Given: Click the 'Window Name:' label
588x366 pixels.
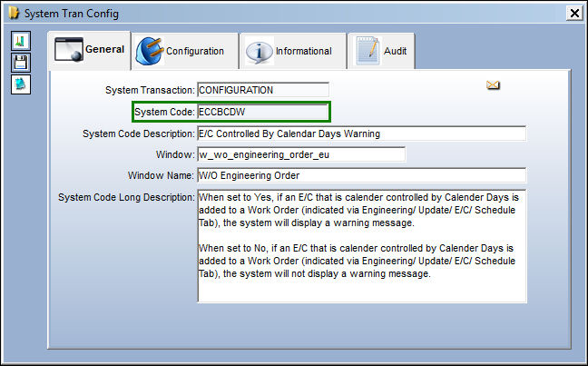Looking at the screenshot, I should 161,175.
